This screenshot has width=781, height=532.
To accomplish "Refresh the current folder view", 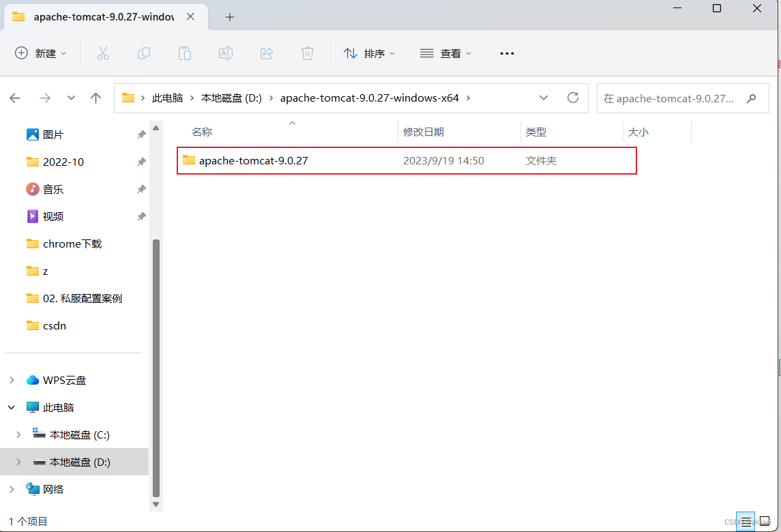I will click(x=573, y=98).
